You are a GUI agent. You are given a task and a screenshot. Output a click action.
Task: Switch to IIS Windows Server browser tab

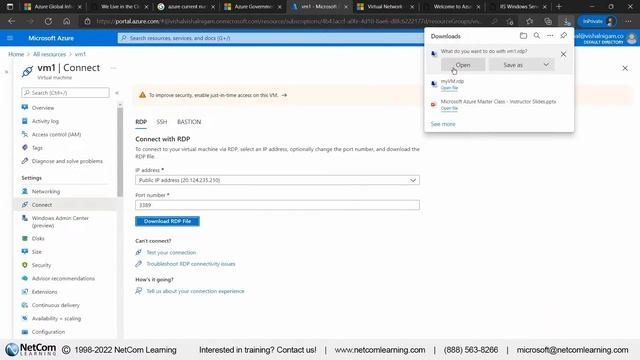pyautogui.click(x=518, y=7)
